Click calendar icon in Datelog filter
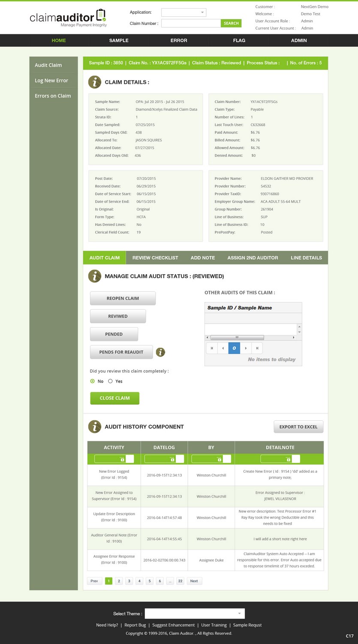Screen dimensions: 358x644 (172, 459)
